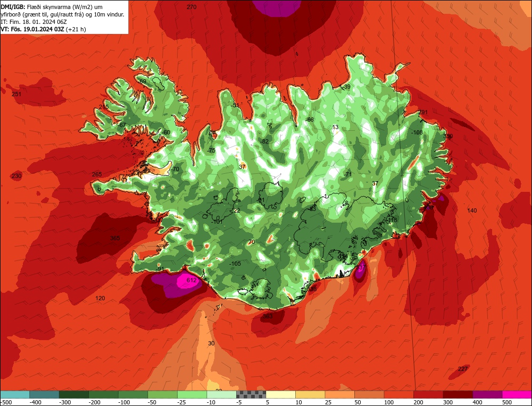Click the '363' value south of Iceland
This screenshot has height=406, width=532.
tap(268, 316)
